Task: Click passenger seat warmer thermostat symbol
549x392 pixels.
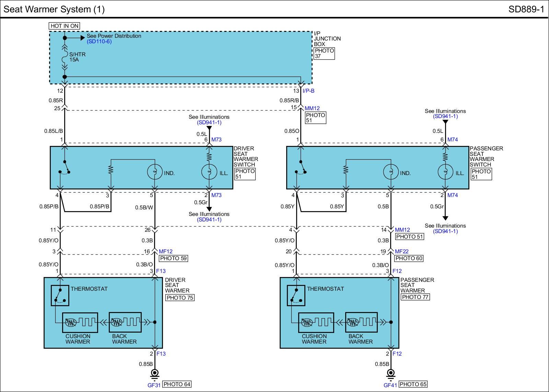Action: pyautogui.click(x=296, y=295)
